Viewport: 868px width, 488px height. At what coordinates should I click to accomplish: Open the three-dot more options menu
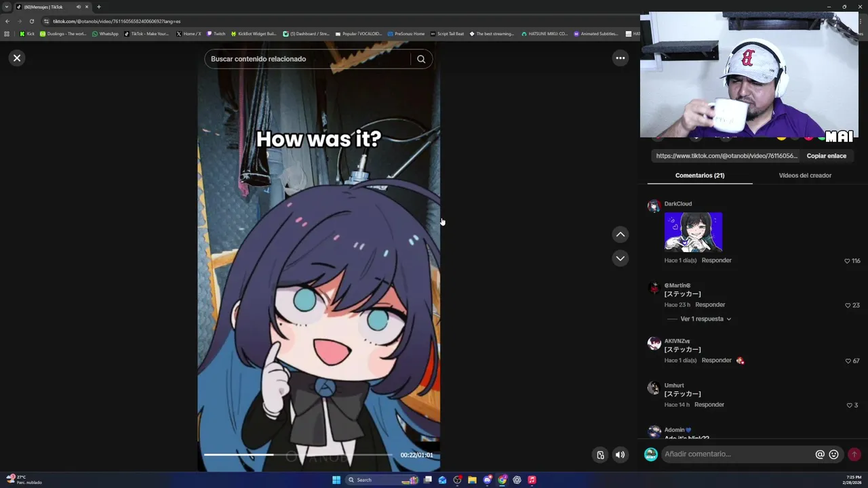tap(620, 58)
